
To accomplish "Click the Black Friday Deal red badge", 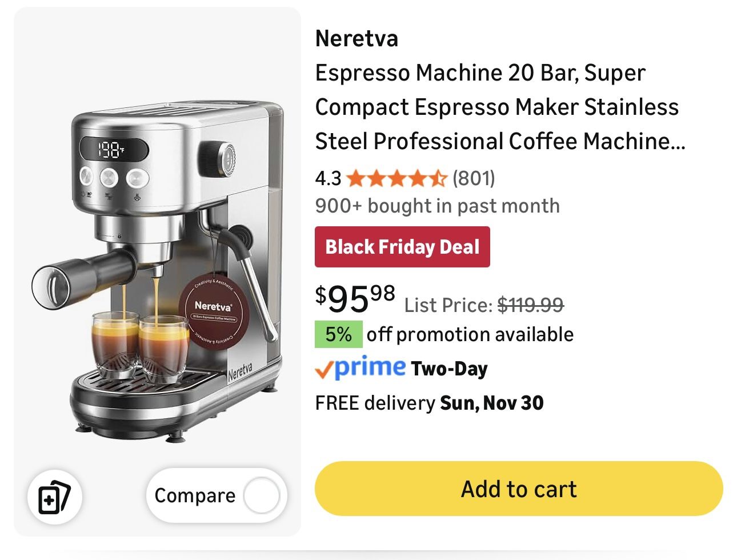I will click(x=402, y=246).
